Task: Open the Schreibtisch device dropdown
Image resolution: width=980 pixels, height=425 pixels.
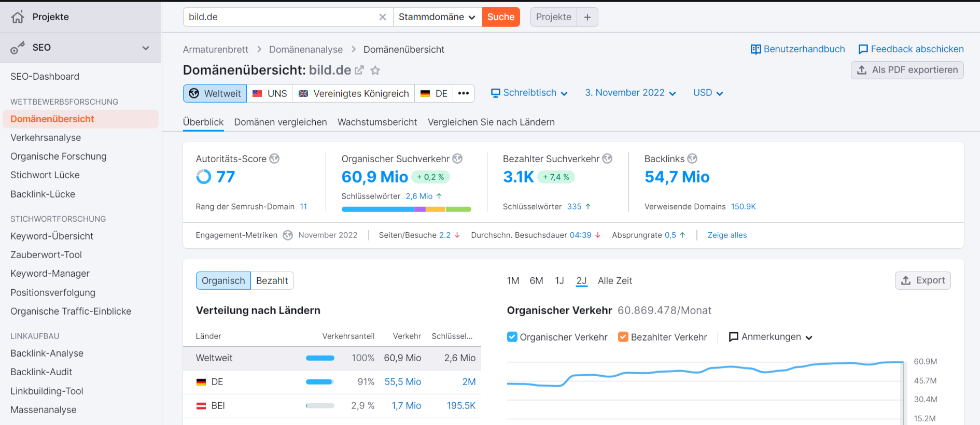Action: tap(529, 93)
